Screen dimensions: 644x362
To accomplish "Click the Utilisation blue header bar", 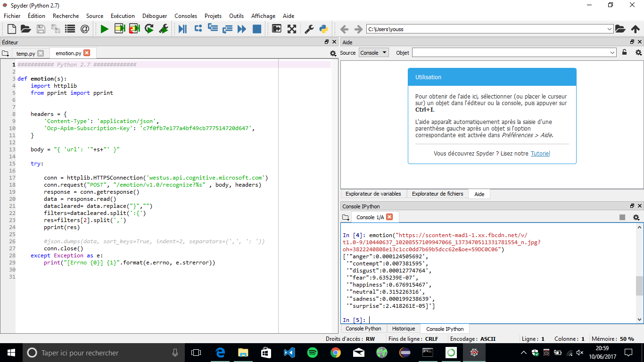I will click(x=492, y=76).
